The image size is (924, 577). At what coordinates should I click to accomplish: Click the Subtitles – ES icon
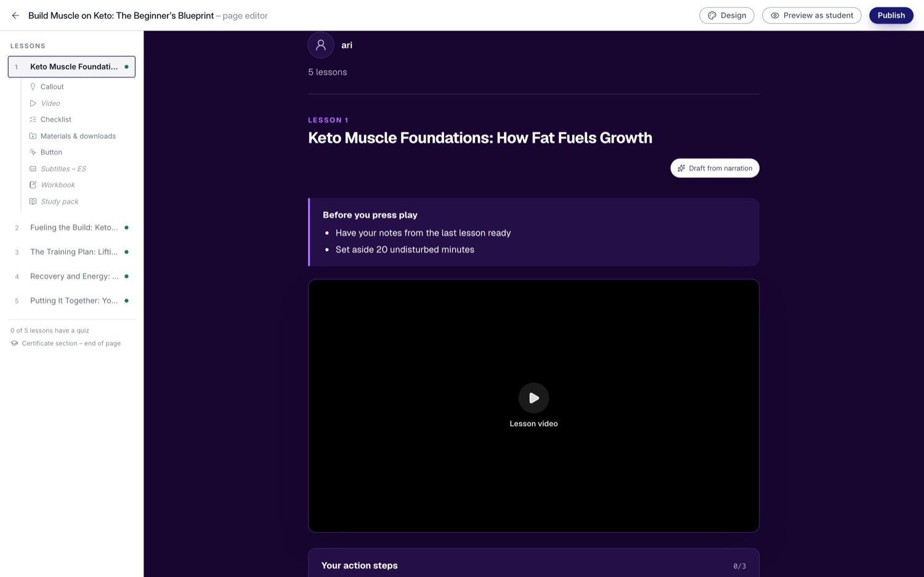point(33,169)
